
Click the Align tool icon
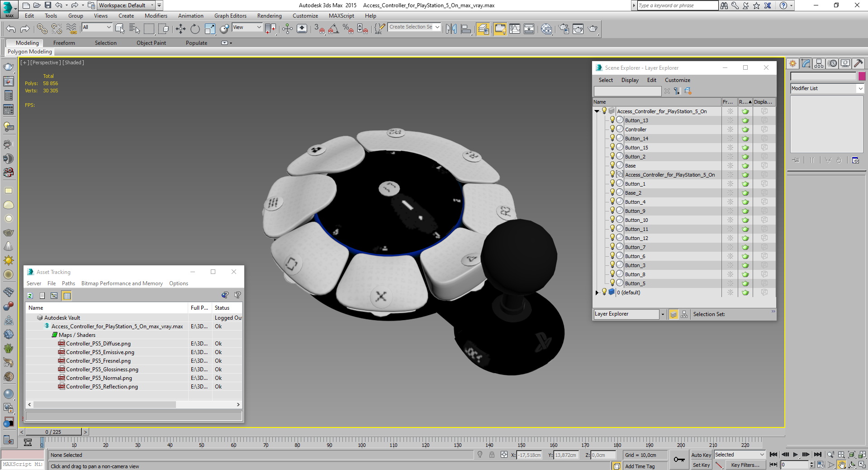click(x=466, y=29)
